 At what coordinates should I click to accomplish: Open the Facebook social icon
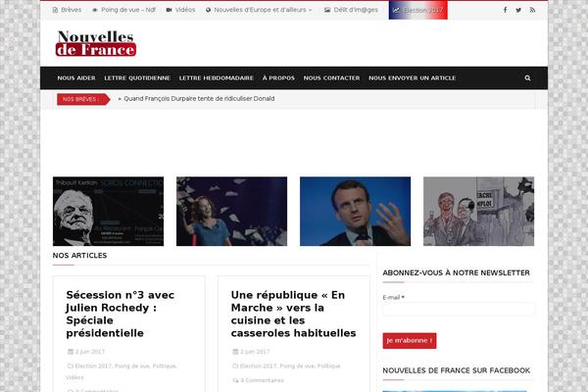[505, 10]
